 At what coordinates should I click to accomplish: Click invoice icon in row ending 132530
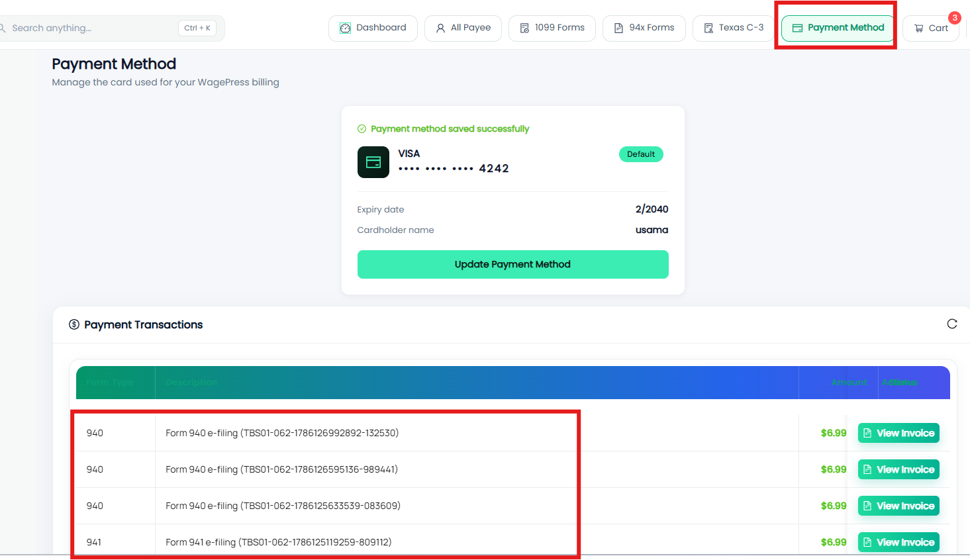(x=867, y=433)
